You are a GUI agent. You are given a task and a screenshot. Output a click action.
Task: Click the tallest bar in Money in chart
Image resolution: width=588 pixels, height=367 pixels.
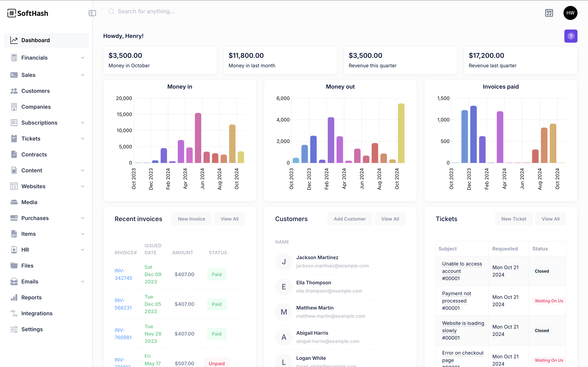(x=198, y=138)
